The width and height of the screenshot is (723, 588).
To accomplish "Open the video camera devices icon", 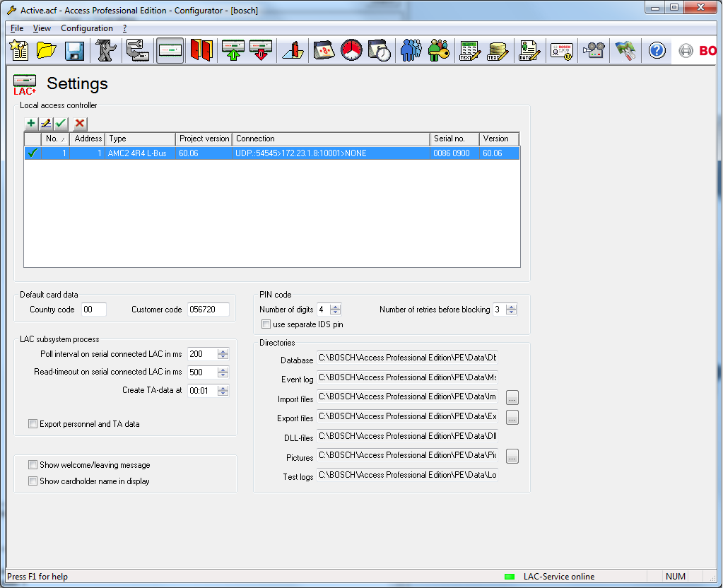I will [594, 50].
